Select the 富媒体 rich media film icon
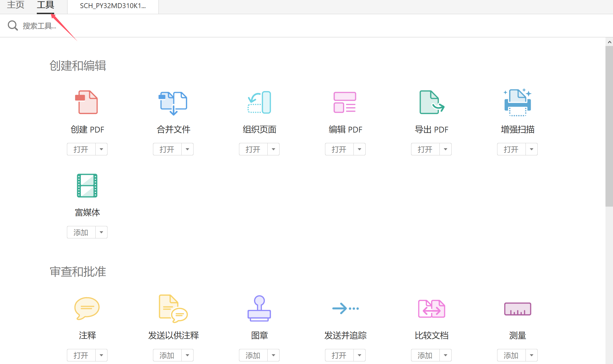The image size is (613, 364). pyautogui.click(x=87, y=185)
